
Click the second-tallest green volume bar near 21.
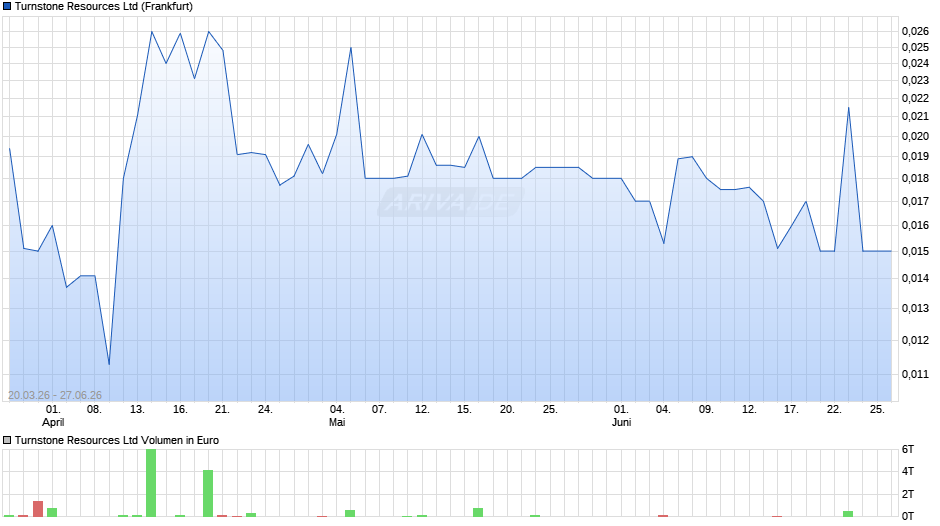pos(208,493)
